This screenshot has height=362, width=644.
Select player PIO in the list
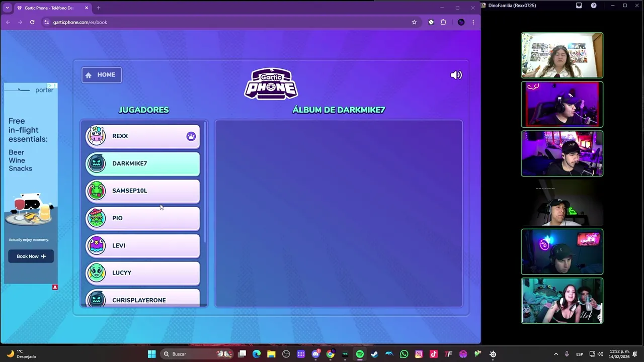[x=142, y=218]
